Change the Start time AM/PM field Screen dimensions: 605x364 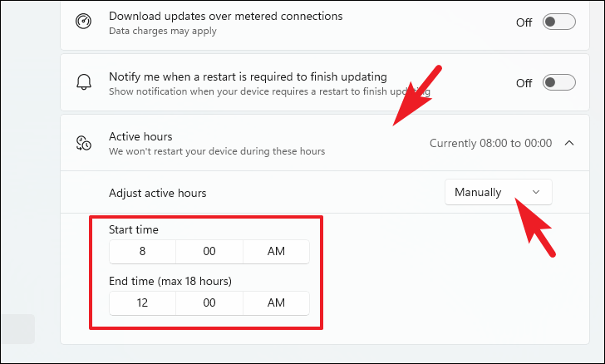pos(276,251)
